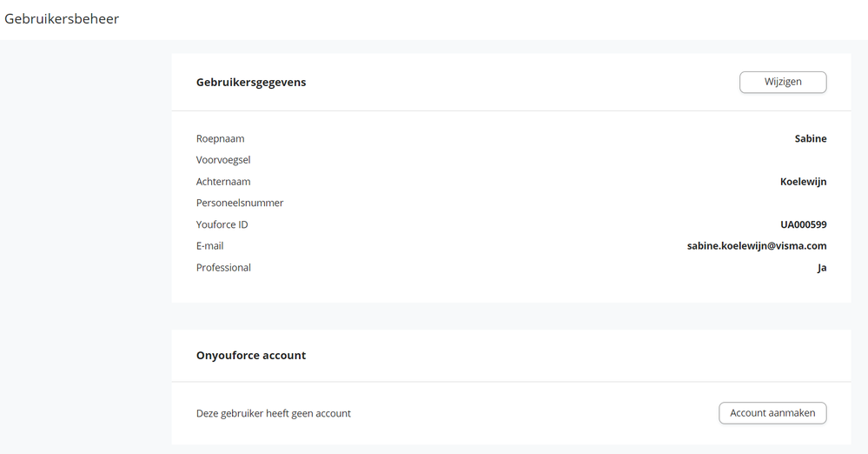Viewport: 868px width, 454px height.
Task: Click the E-mail field label
Action: click(x=210, y=246)
